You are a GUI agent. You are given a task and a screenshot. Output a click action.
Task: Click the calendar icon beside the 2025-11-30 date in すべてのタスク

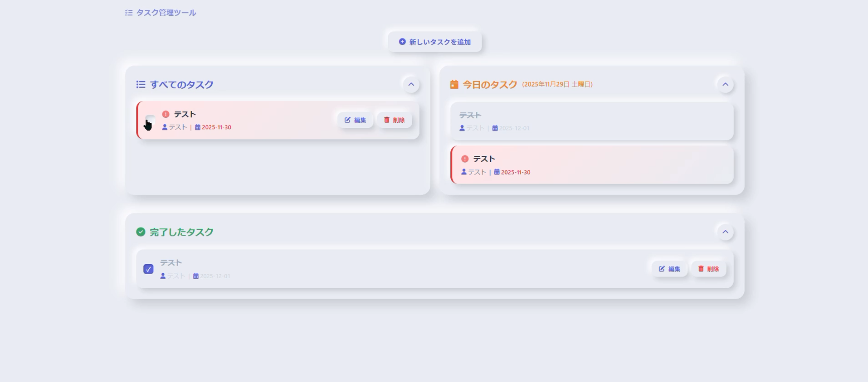198,127
